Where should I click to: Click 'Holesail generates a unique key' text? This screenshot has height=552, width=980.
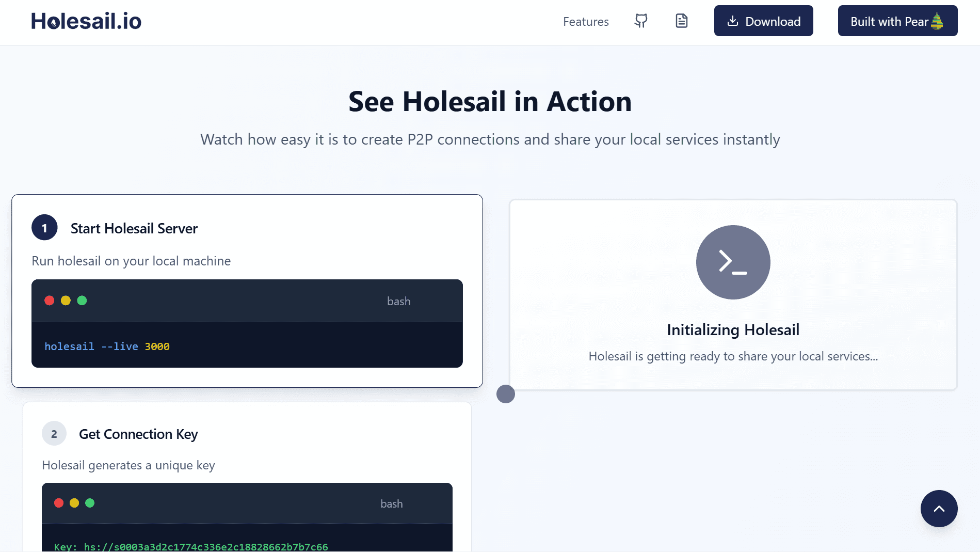coord(128,465)
